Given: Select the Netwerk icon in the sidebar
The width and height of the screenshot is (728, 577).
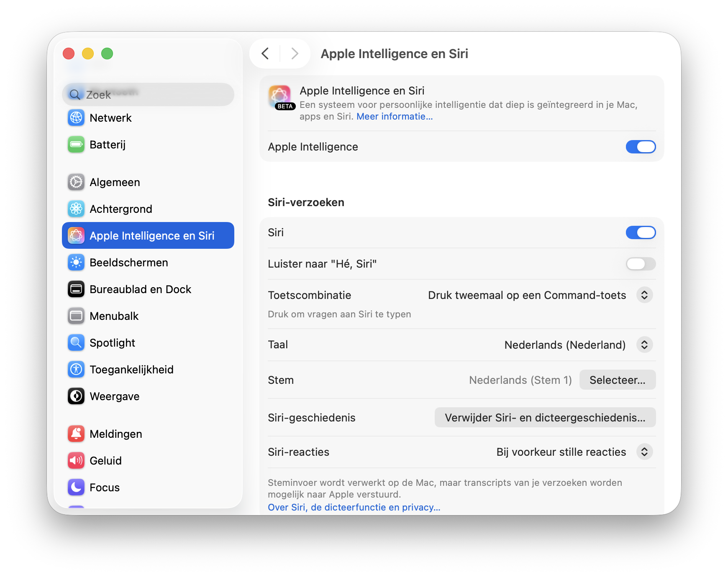Looking at the screenshot, I should tap(76, 117).
